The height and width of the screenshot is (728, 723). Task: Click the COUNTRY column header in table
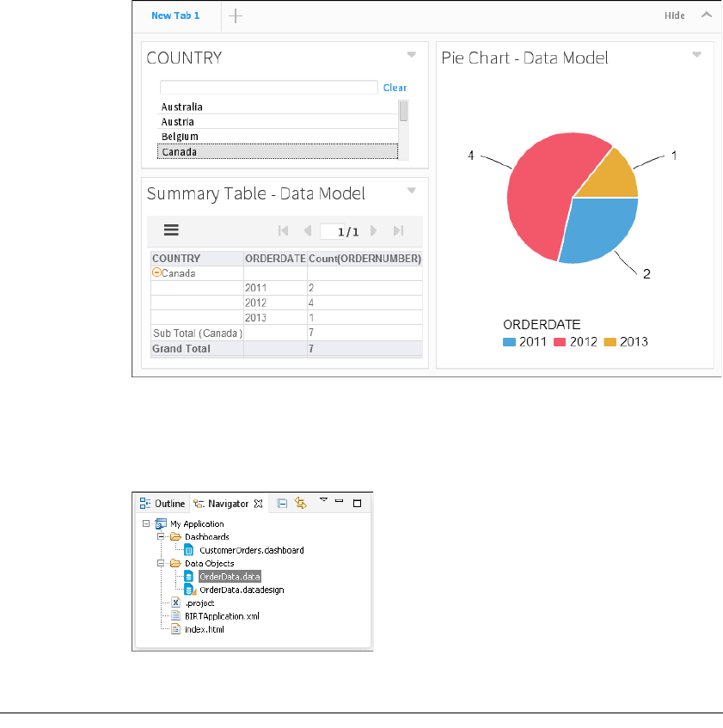(198, 259)
